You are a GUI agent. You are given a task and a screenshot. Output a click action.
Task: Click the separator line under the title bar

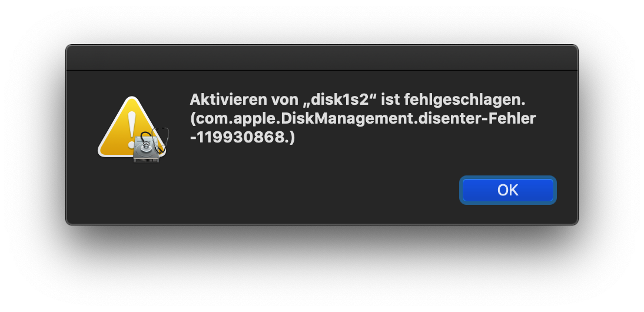pos(322,70)
